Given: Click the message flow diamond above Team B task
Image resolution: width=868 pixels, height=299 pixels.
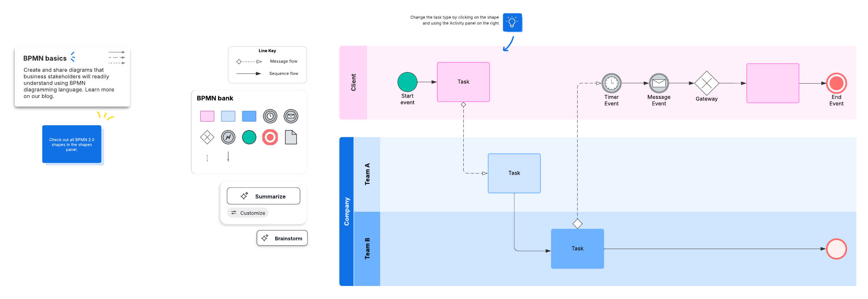Looking at the screenshot, I should click(578, 224).
